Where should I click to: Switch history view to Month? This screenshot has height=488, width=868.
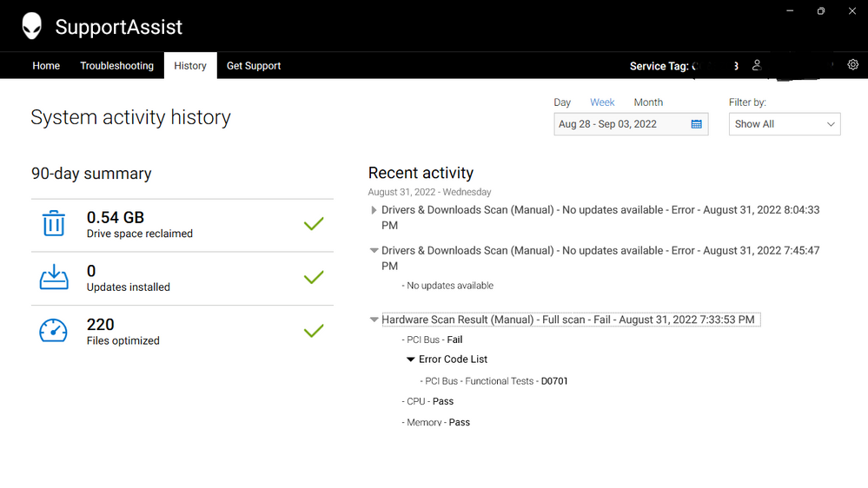pyautogui.click(x=648, y=102)
